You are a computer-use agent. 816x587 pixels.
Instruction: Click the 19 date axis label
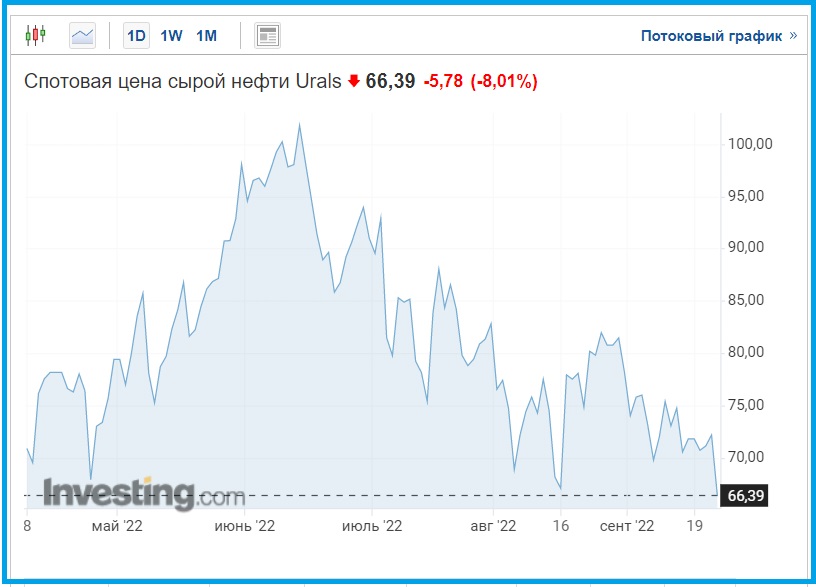694,526
